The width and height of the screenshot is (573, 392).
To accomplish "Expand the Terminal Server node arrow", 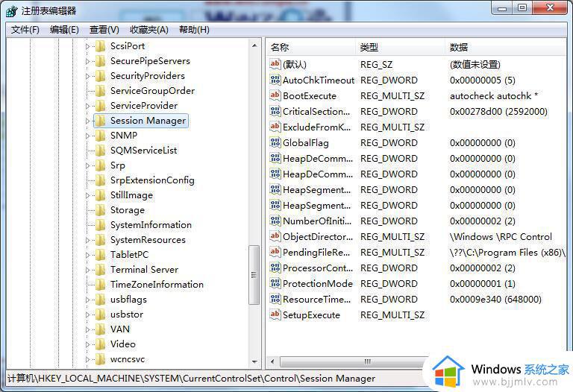I will [87, 270].
